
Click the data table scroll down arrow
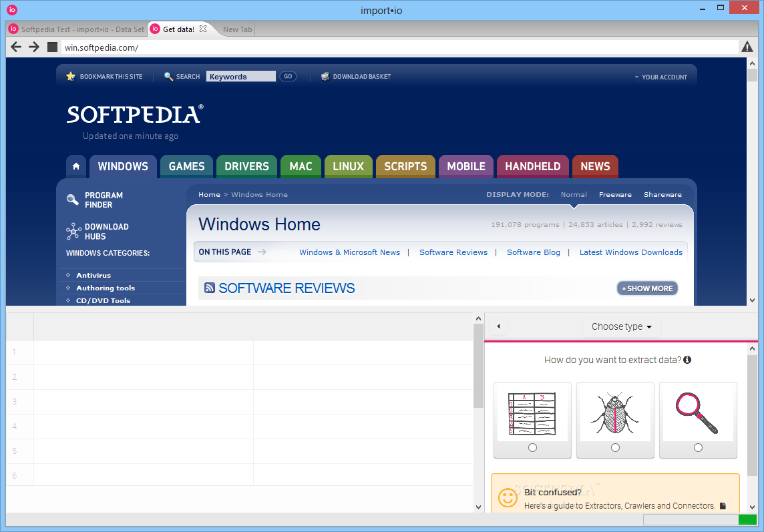tap(478, 507)
